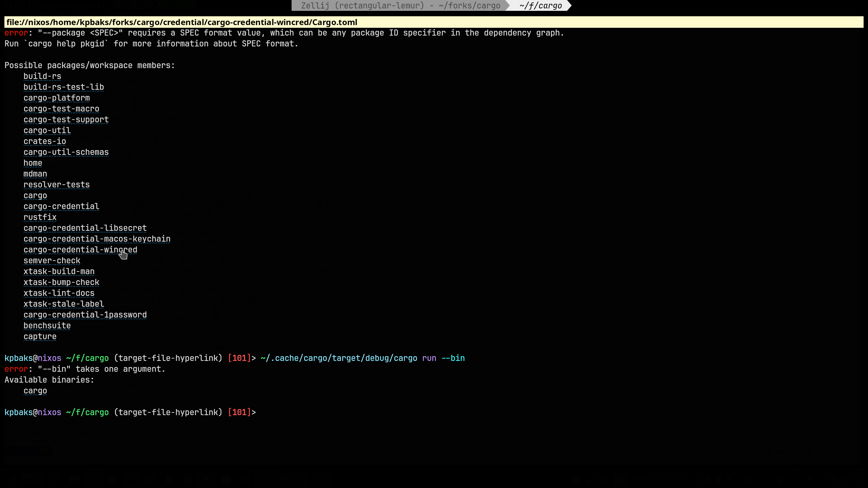The image size is (868, 488).
Task: Follow the xtask-stale-label link
Action: pyautogui.click(x=64, y=304)
